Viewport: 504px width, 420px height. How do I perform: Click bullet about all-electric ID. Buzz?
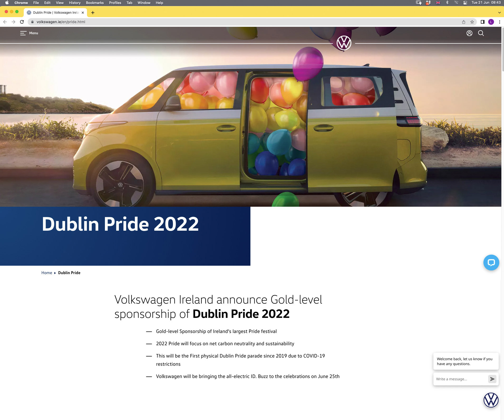(248, 376)
